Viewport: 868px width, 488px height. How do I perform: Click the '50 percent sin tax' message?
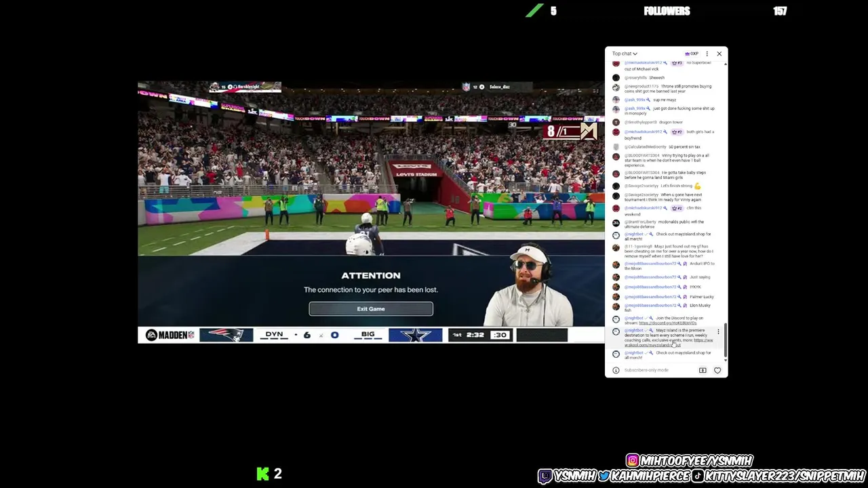[684, 147]
